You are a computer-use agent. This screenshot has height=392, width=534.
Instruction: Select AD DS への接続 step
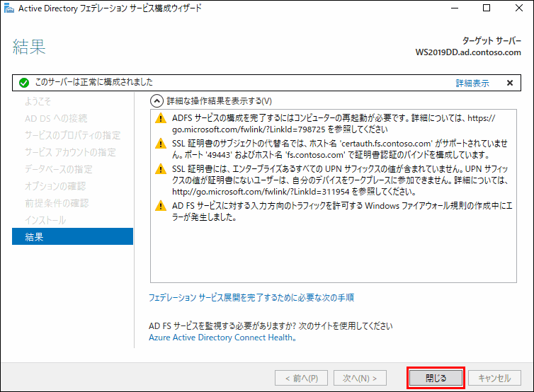point(56,118)
